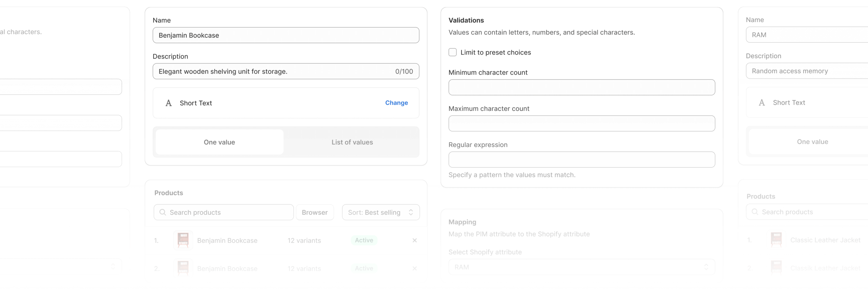The width and height of the screenshot is (868, 290).
Task: Click the 'A' icon in RAM panel
Action: tap(762, 103)
